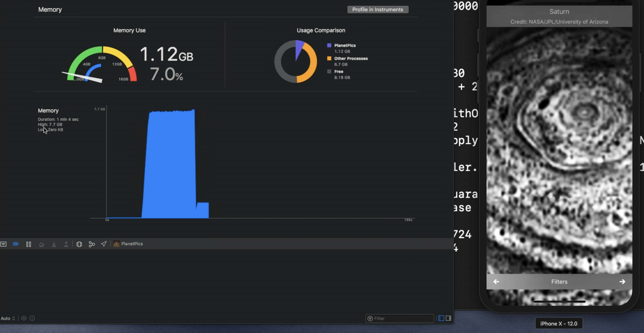This screenshot has height=333, width=644.
Task: Open the Debug Memory Graph tool
Action: click(x=92, y=244)
